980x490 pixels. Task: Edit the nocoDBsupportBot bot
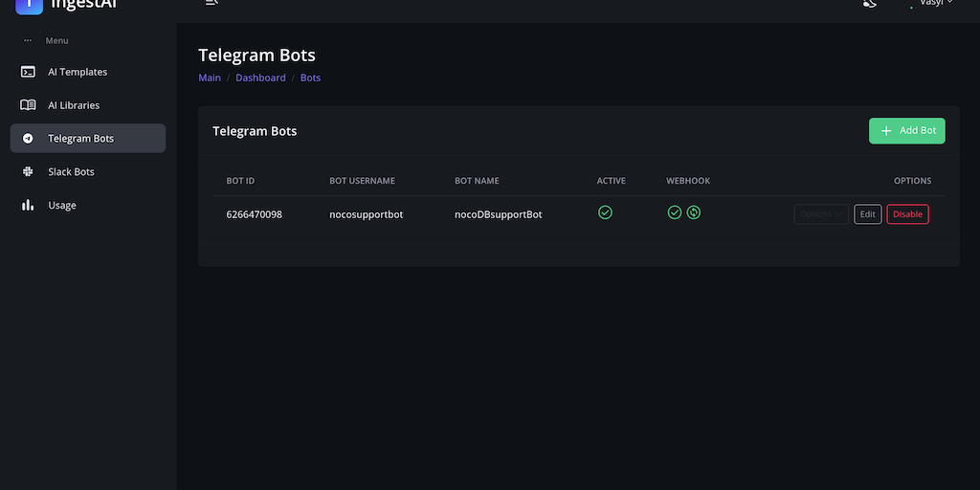pos(867,214)
